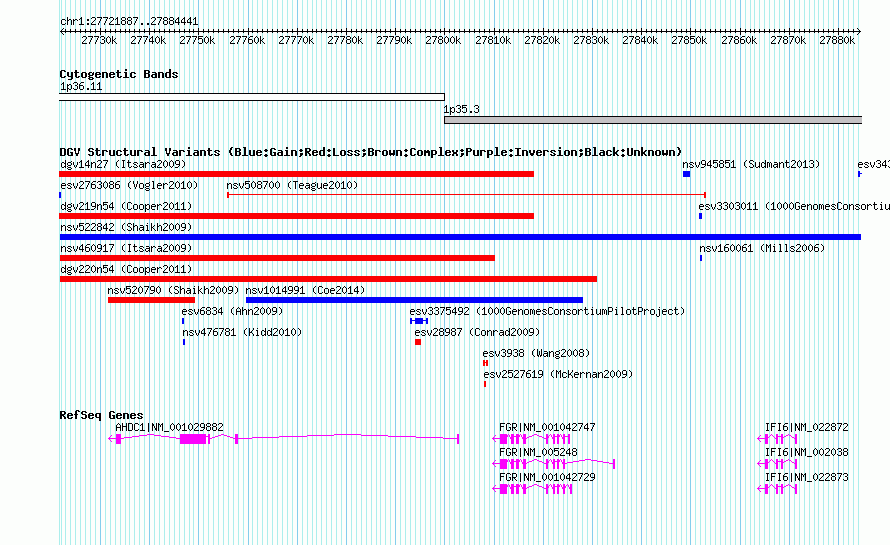Click the 1p36.11 cytogenetic band bar
The height and width of the screenshot is (545, 890).
click(x=252, y=97)
